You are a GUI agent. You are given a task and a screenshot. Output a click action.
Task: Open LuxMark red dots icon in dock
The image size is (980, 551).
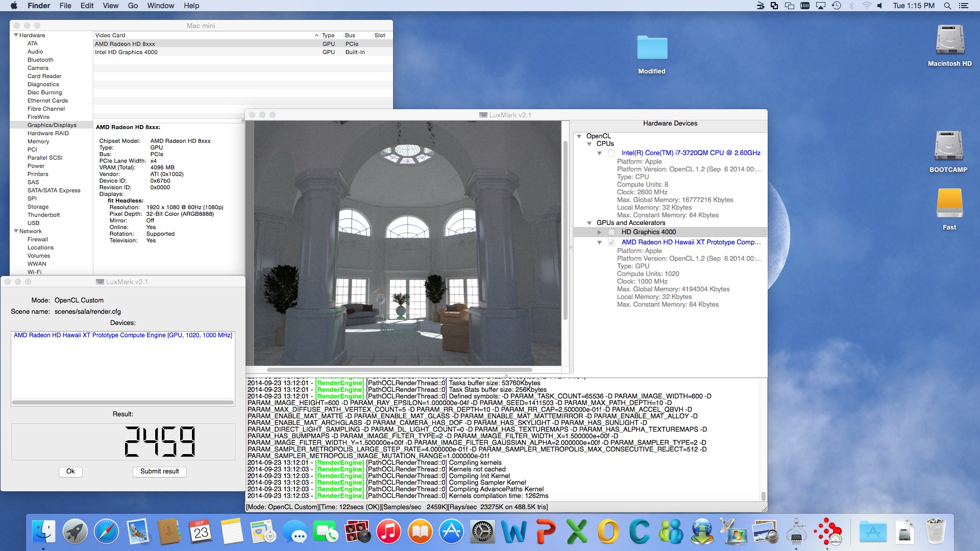pyautogui.click(x=827, y=532)
